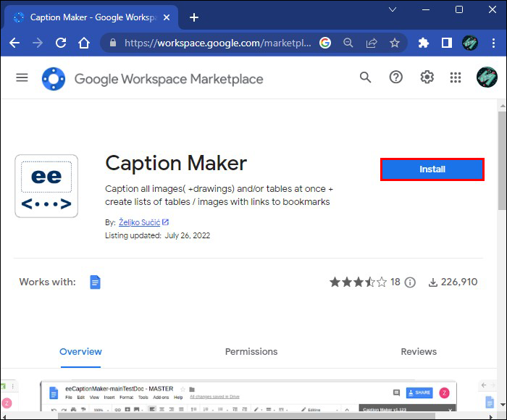Click the Google account avatar in Marketplace header

click(486, 77)
